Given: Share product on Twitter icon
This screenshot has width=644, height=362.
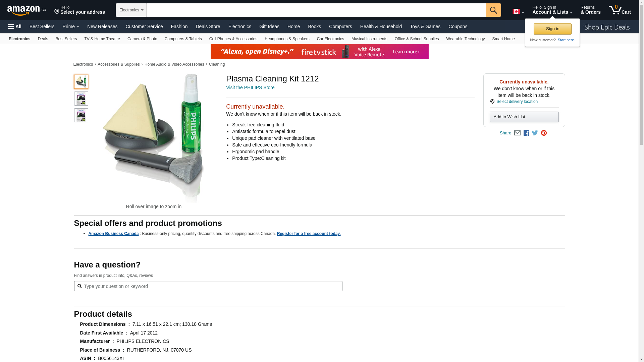Looking at the screenshot, I should 535,133.
